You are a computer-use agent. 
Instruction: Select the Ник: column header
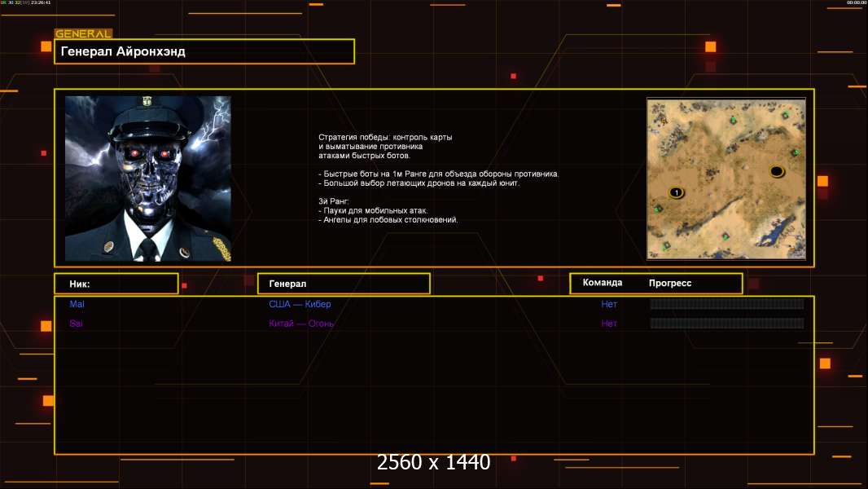tap(116, 284)
